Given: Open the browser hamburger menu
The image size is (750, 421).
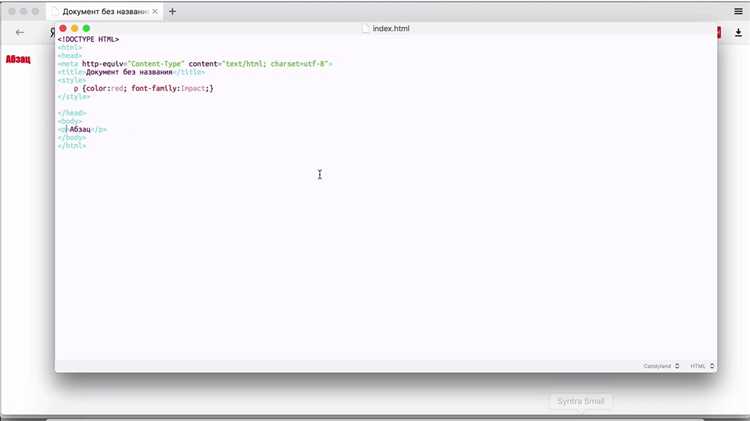Looking at the screenshot, I should [738, 11].
